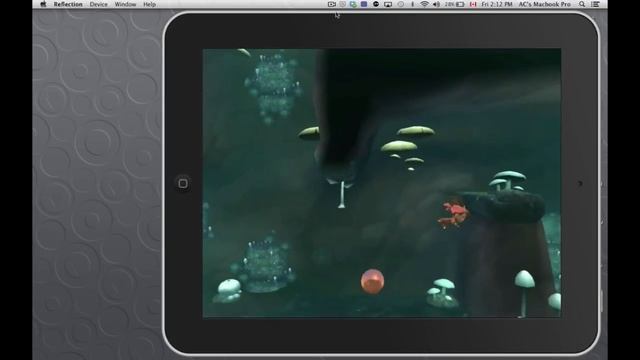The image size is (640, 360).
Task: Click the Bluetooth status icon
Action: point(412,4)
